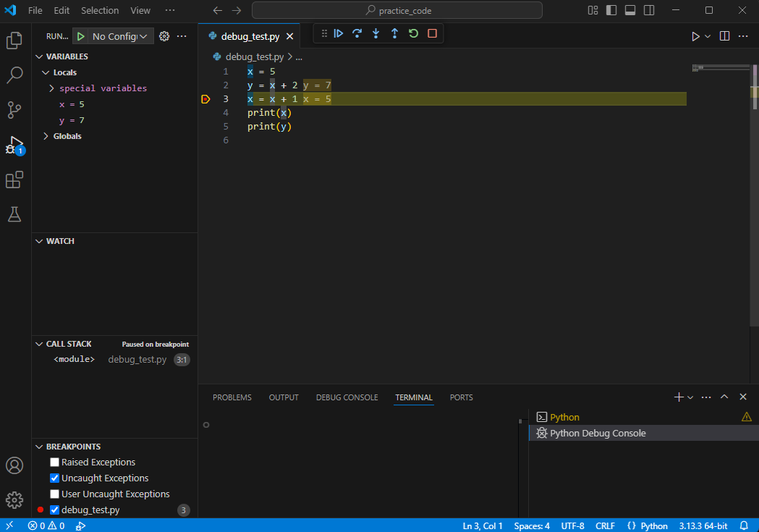This screenshot has height=532, width=759.
Task: Stop the debug session
Action: (x=432, y=33)
